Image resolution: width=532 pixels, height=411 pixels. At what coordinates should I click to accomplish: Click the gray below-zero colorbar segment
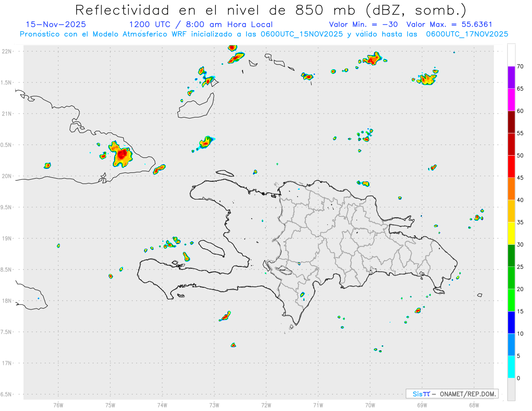[511, 389]
